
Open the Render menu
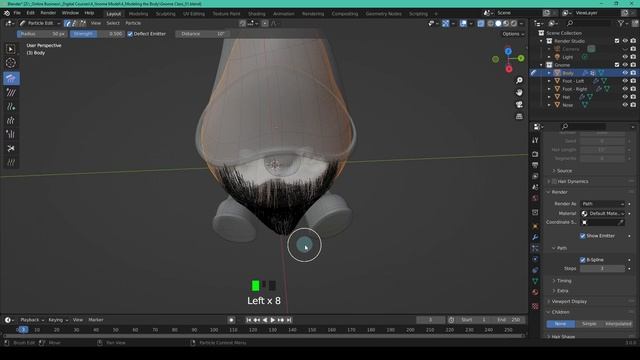pyautogui.click(x=48, y=13)
